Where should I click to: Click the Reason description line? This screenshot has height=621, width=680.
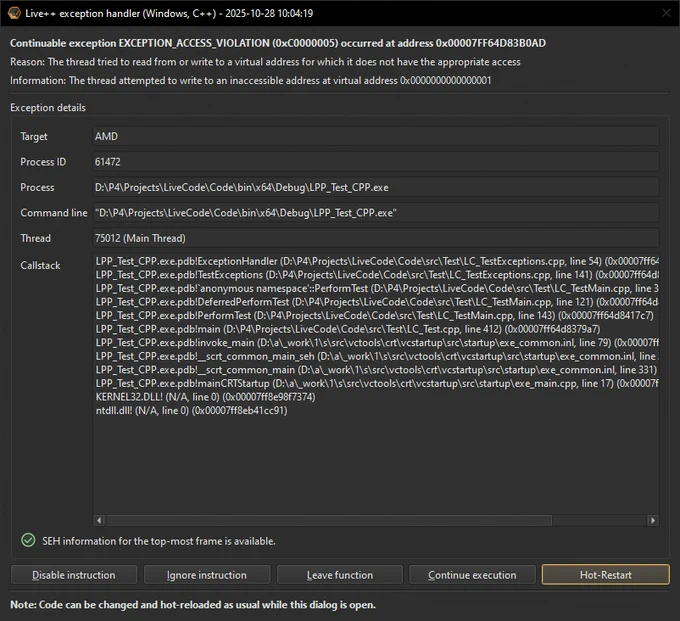[x=265, y=62]
